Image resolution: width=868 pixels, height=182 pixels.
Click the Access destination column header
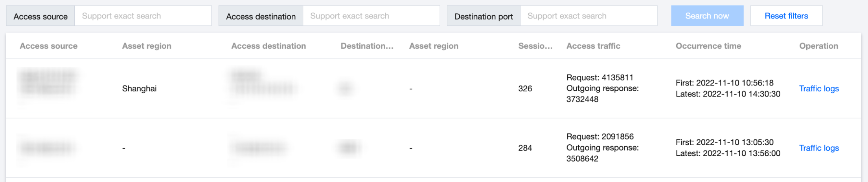coord(268,46)
